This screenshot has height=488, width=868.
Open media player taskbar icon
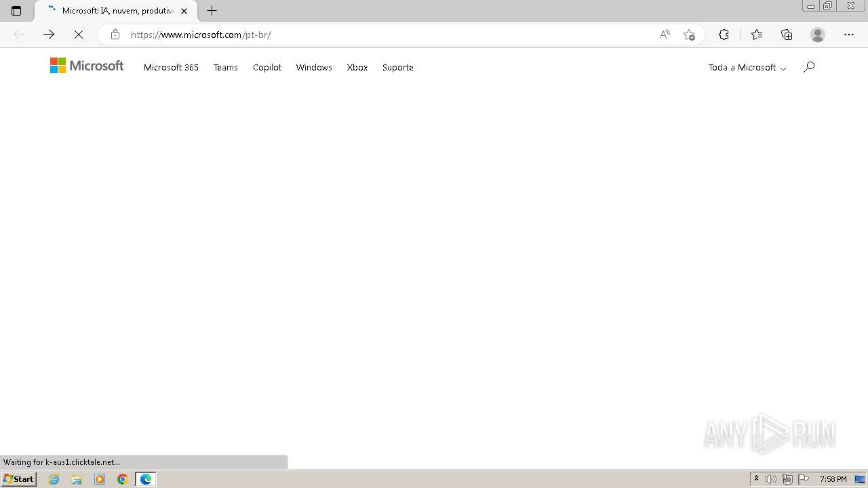pyautogui.click(x=100, y=479)
